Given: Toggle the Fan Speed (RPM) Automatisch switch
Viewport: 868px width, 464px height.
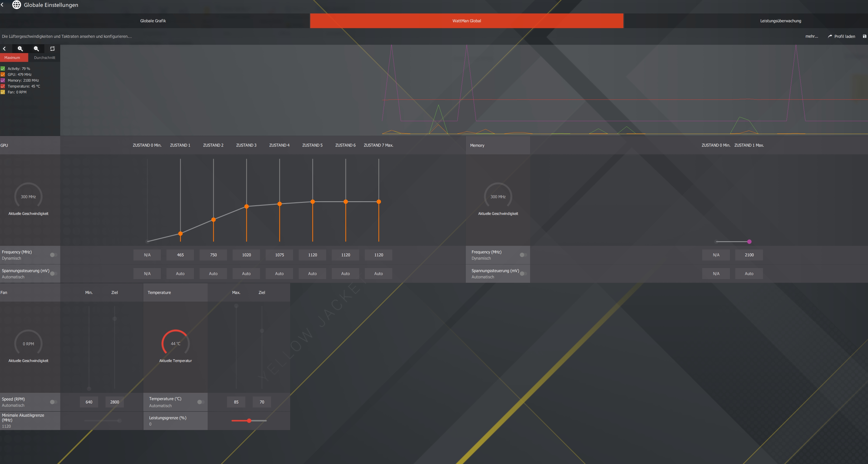Looking at the screenshot, I should coord(53,402).
